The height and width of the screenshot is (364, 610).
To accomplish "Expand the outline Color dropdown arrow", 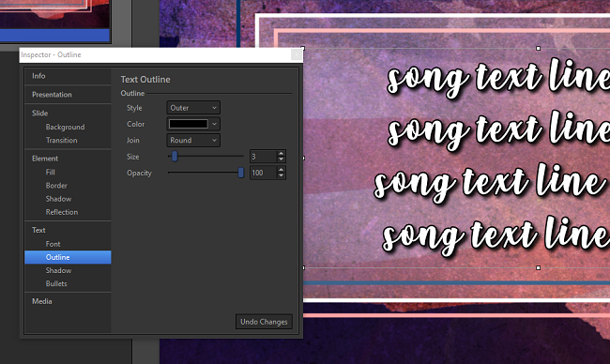I will (214, 124).
